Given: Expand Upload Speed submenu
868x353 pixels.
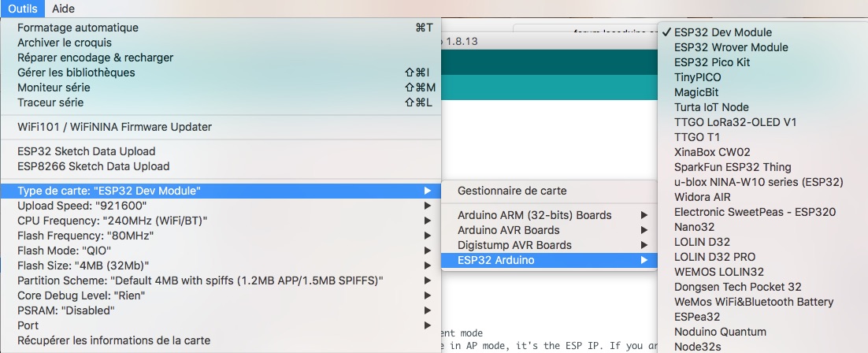Looking at the screenshot, I should [x=221, y=206].
